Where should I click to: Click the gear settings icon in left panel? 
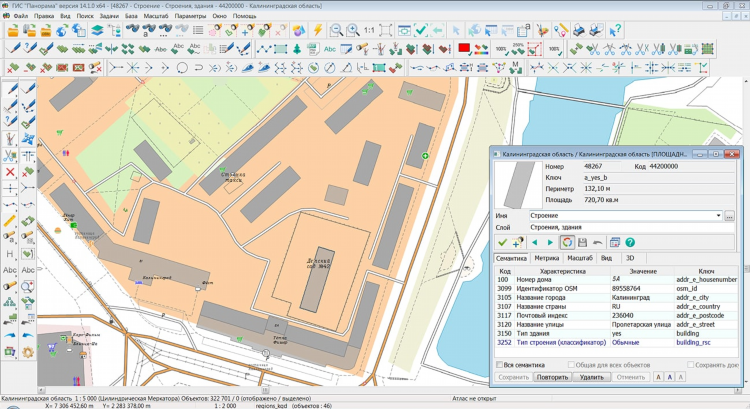(x=28, y=353)
